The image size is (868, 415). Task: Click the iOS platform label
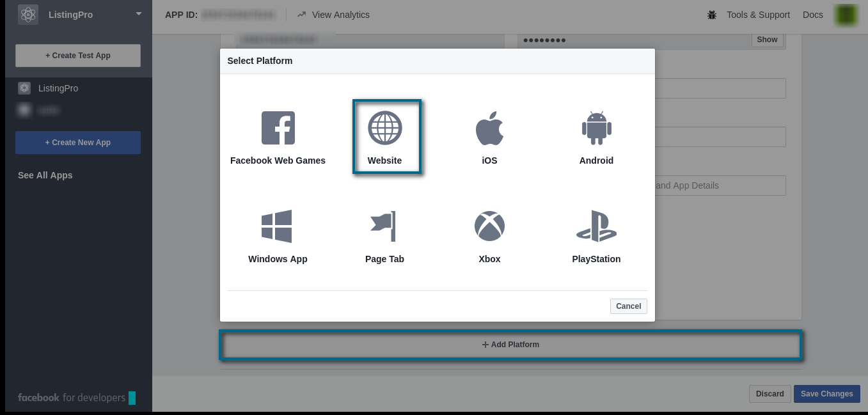point(489,161)
